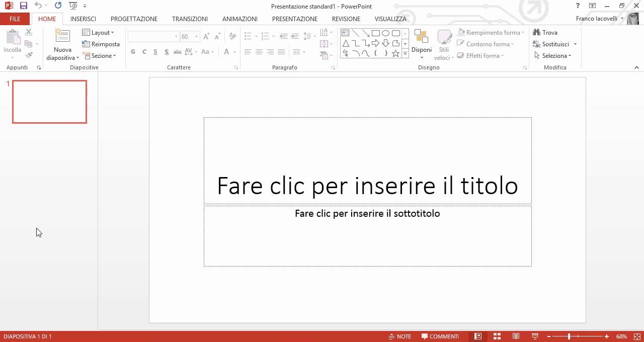Increase the font size
This screenshot has height=342, width=644.
pyautogui.click(x=206, y=37)
